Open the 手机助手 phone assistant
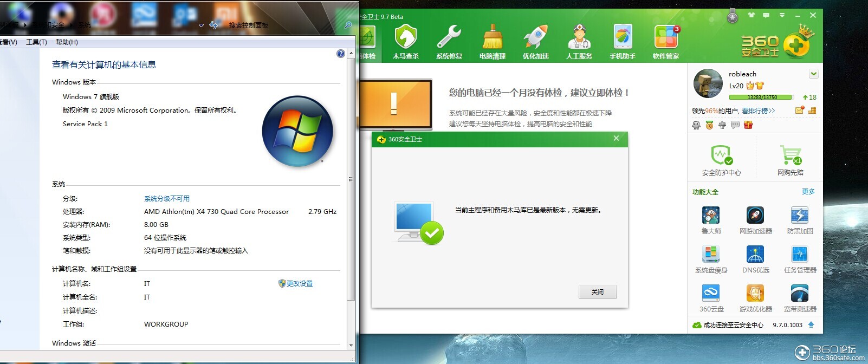This screenshot has height=364, width=868. [623, 42]
